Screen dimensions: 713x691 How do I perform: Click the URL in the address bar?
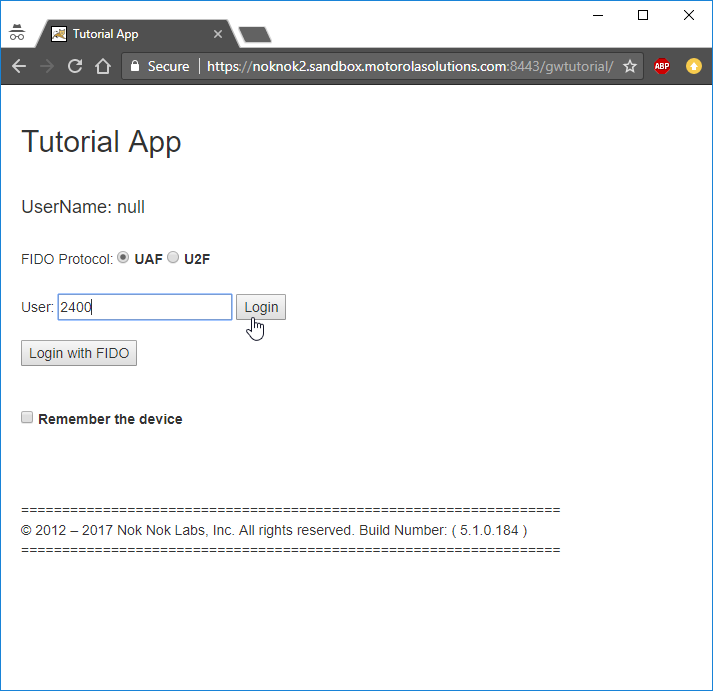pyautogui.click(x=410, y=66)
